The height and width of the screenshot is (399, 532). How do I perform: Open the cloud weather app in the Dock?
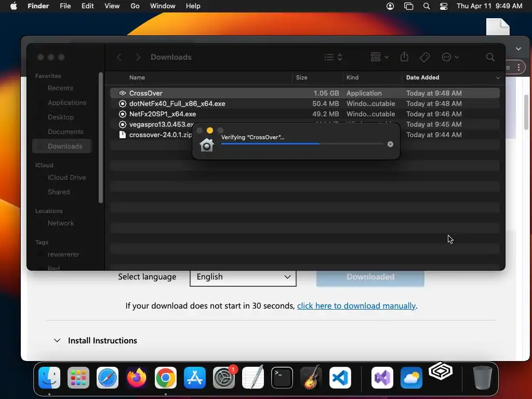pos(411,378)
